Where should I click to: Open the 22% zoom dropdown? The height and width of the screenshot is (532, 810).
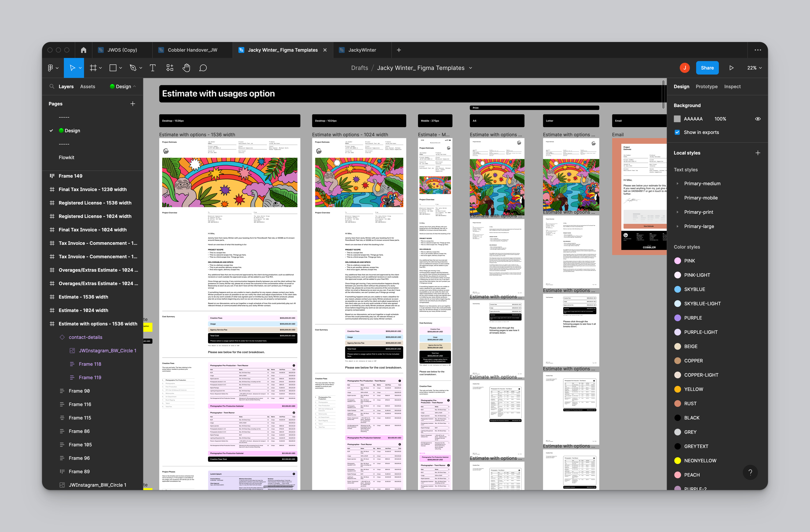tap(754, 68)
